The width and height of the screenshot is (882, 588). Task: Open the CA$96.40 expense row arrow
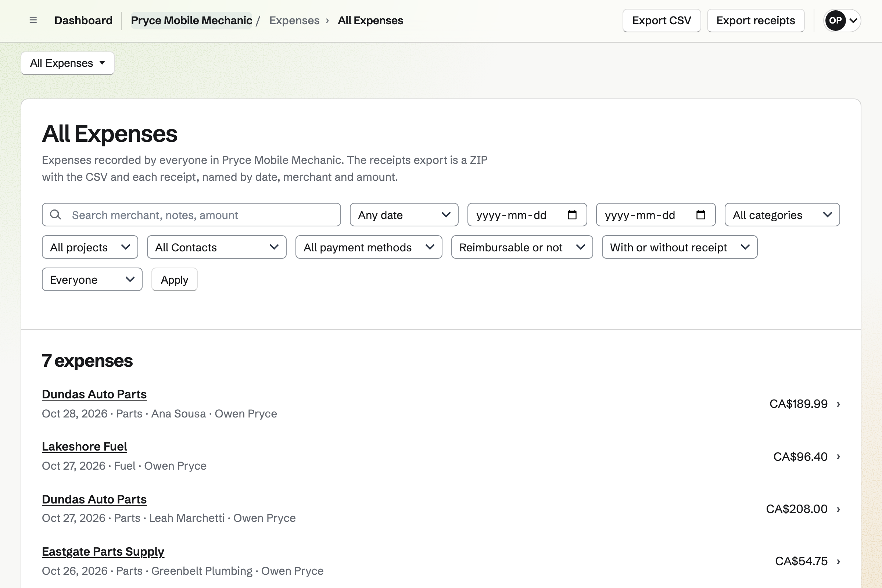(x=839, y=457)
